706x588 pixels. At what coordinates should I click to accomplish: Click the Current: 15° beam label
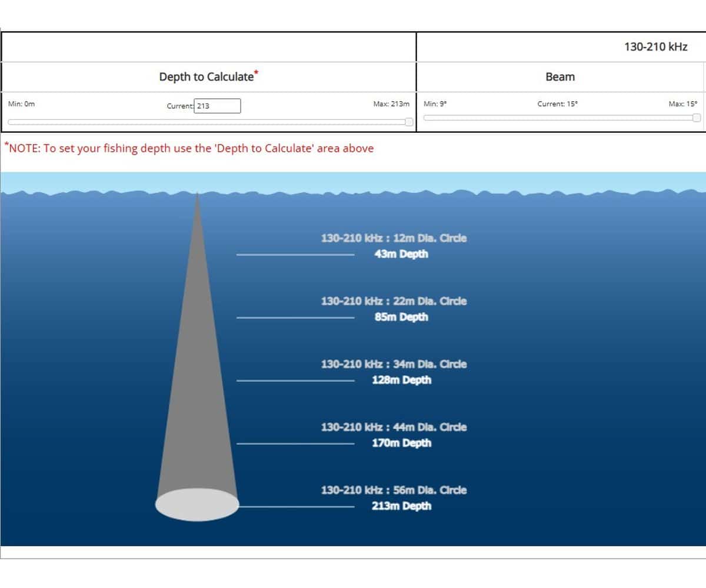tap(558, 104)
